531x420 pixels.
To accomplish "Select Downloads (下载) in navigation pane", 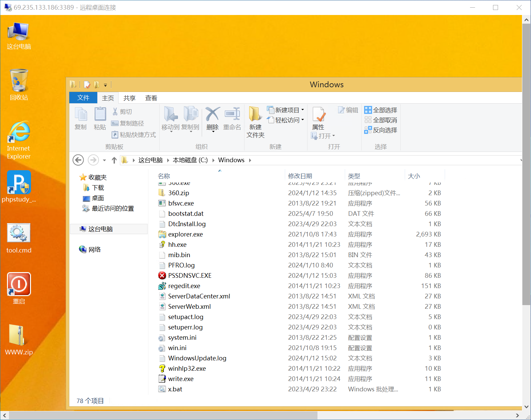I will coord(98,188).
